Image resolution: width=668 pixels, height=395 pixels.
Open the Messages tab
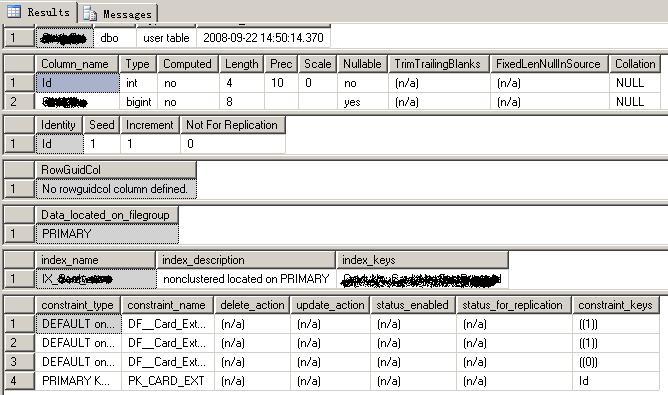118,14
